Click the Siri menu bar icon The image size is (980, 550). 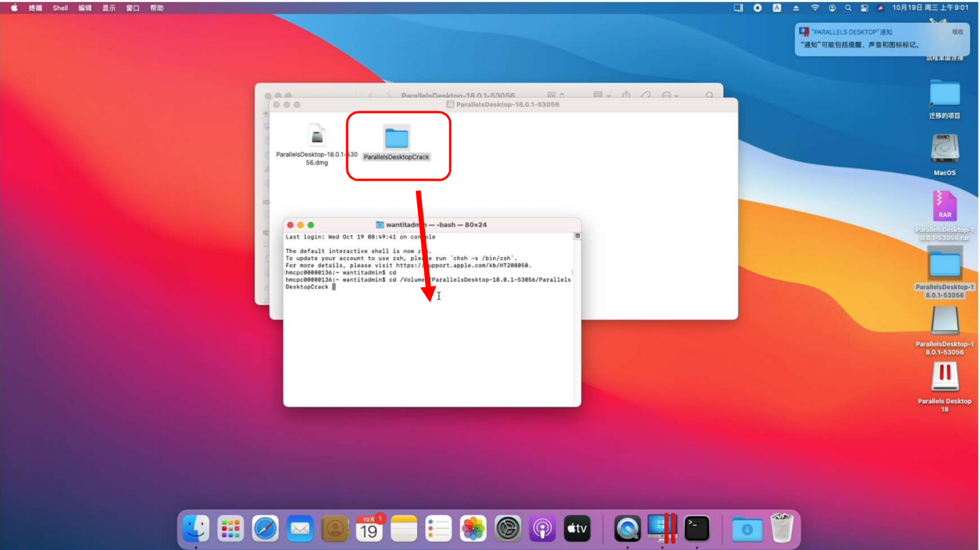coord(881,8)
